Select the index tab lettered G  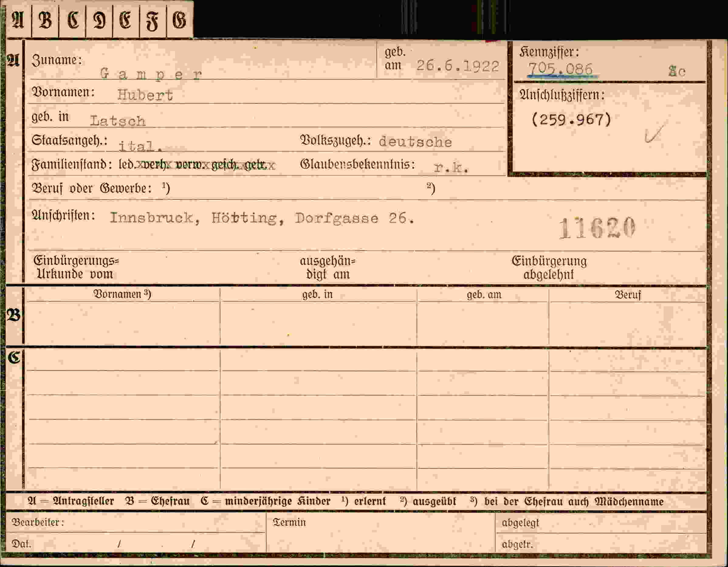pyautogui.click(x=180, y=20)
